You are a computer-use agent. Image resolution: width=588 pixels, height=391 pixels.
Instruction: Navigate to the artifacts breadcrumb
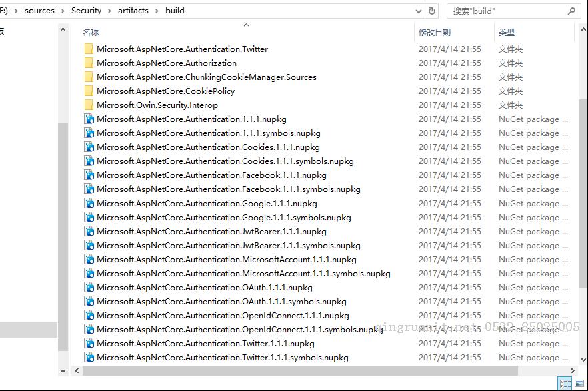[x=133, y=11]
